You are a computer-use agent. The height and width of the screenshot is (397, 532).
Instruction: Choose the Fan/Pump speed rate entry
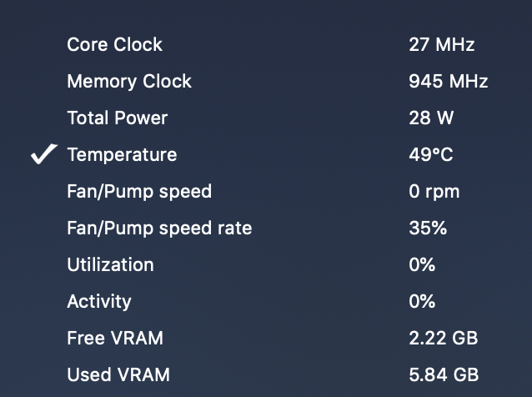click(x=159, y=229)
